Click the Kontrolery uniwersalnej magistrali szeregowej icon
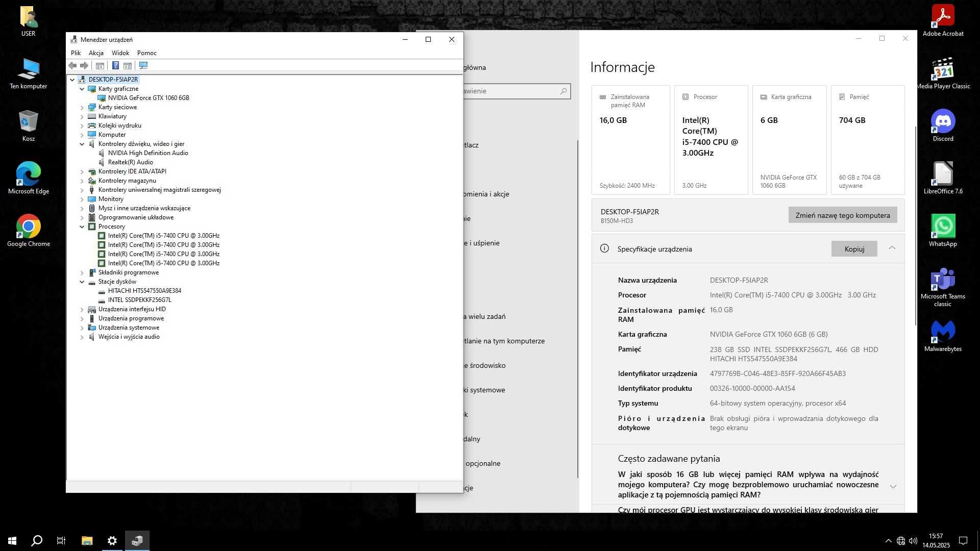This screenshot has height=551, width=980. (x=92, y=190)
